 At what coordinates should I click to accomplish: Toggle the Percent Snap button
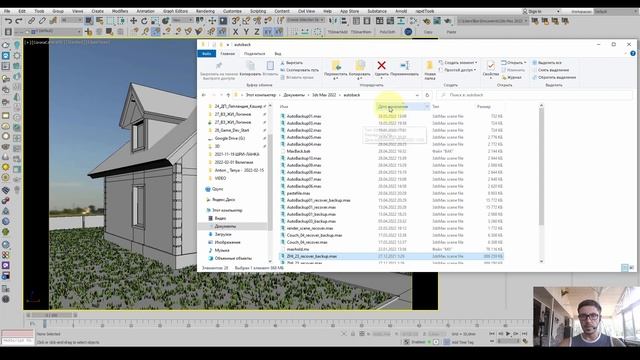[x=257, y=21]
